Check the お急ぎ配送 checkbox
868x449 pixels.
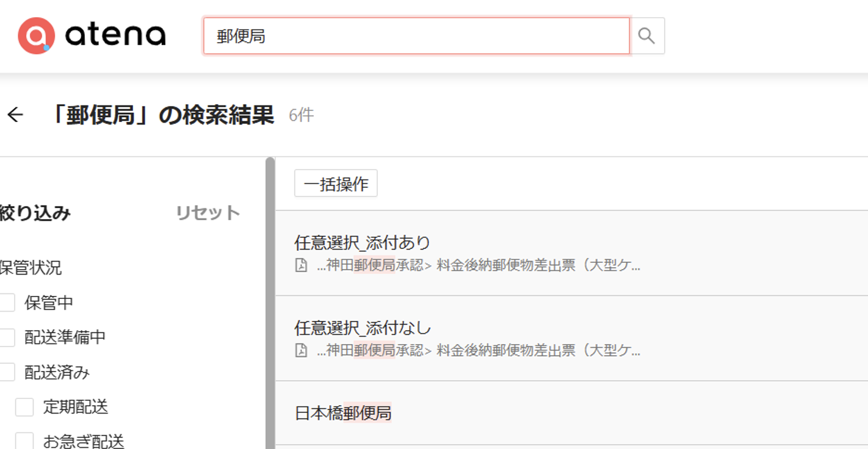pyautogui.click(x=26, y=441)
